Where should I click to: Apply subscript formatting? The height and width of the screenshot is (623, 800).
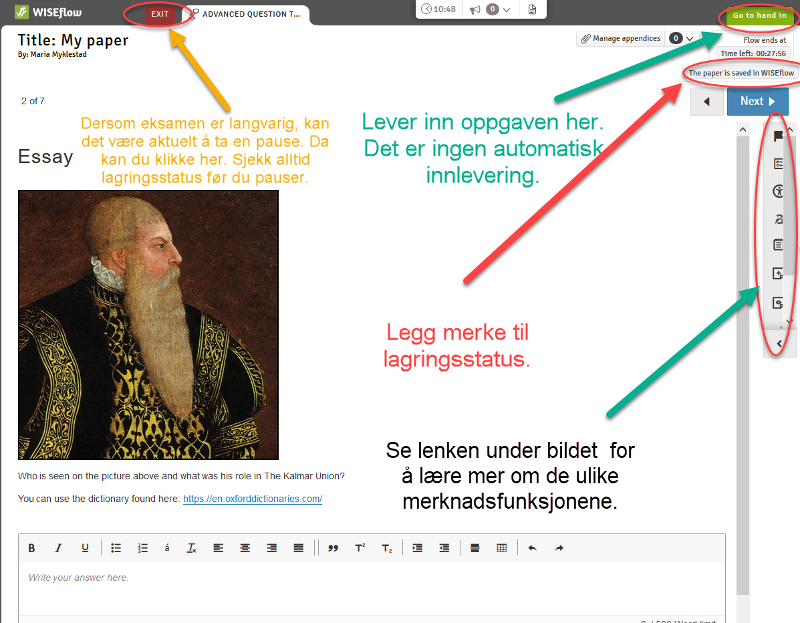387,548
